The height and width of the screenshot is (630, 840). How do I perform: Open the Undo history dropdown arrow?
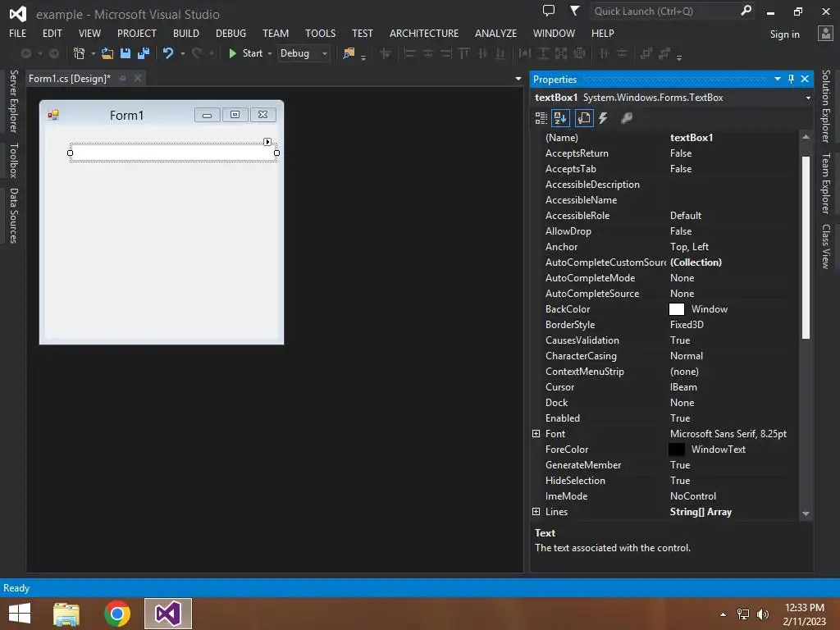183,53
